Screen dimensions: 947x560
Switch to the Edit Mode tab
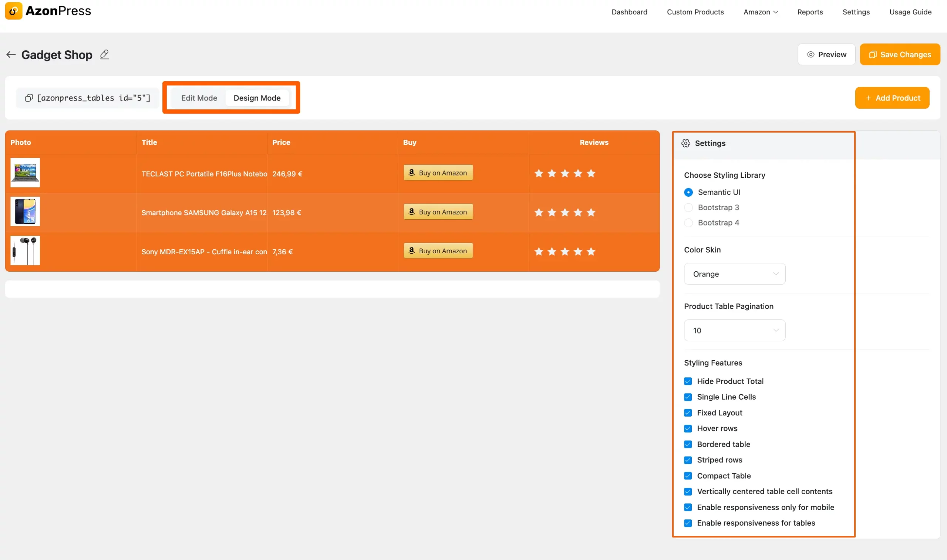(x=199, y=98)
